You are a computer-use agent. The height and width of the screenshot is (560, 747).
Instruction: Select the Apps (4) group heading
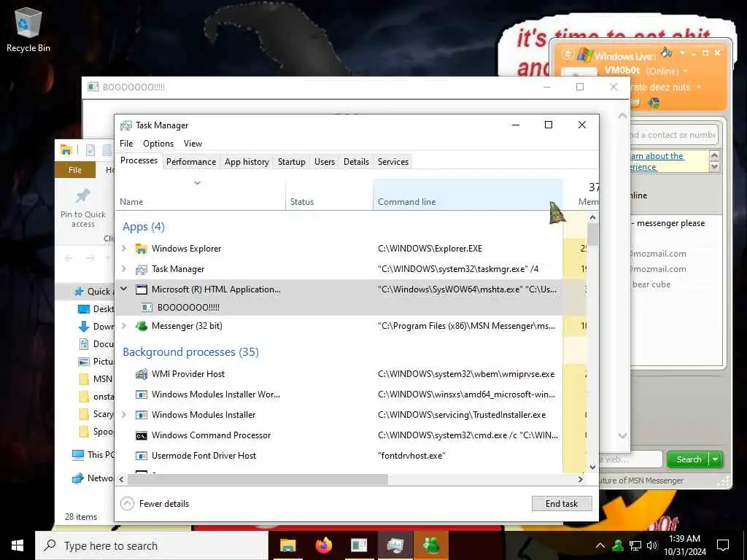pos(144,227)
